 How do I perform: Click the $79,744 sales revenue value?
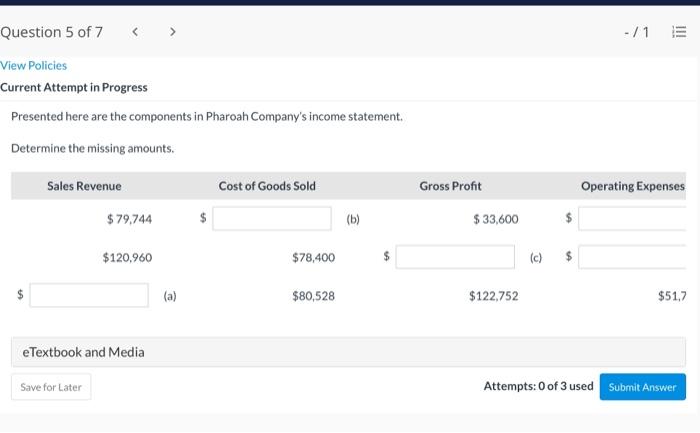[x=129, y=219]
